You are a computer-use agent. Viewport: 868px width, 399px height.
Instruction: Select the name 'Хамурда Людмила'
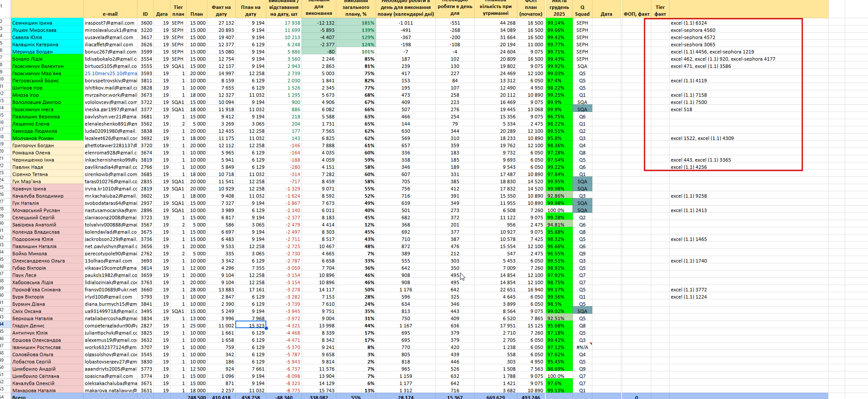pos(47,131)
